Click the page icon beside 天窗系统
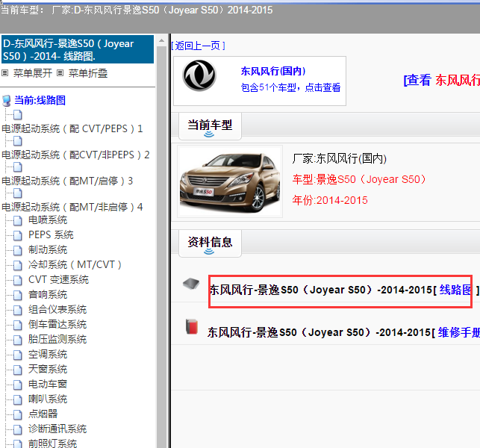 click(x=17, y=370)
